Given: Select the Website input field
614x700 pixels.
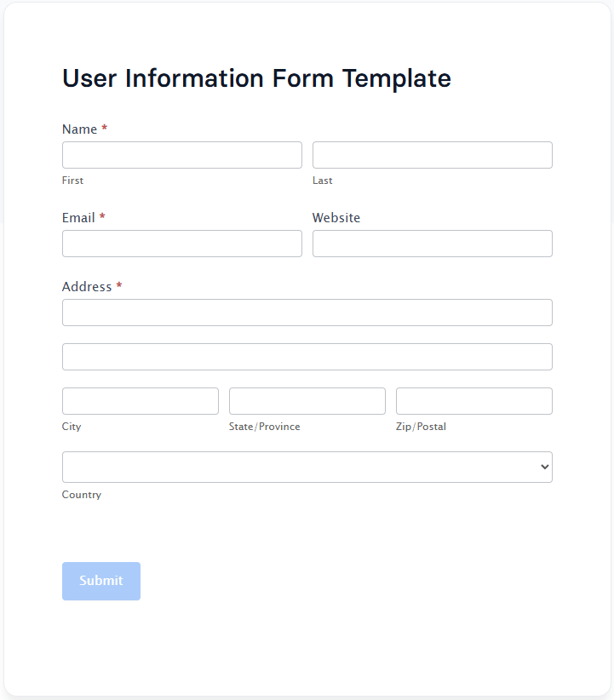Looking at the screenshot, I should [x=432, y=244].
